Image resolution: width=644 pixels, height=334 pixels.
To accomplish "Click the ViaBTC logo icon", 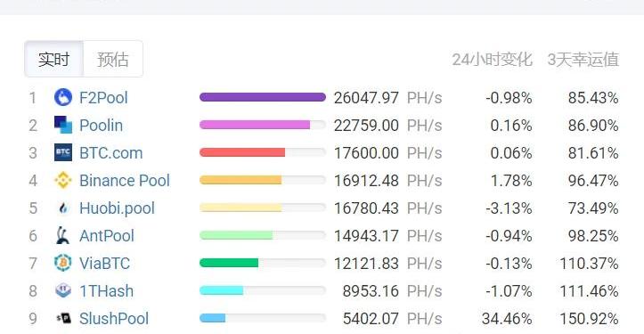I will (63, 263).
